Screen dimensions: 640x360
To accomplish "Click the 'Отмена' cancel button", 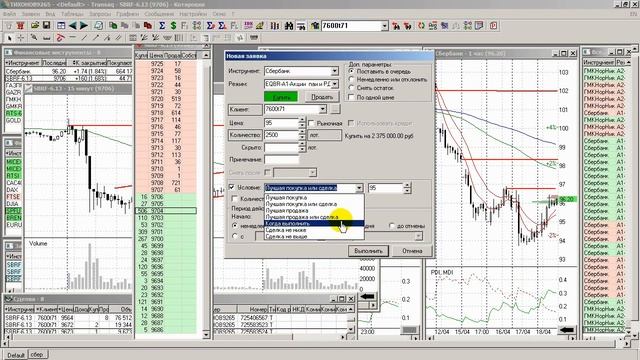I will coord(412,251).
